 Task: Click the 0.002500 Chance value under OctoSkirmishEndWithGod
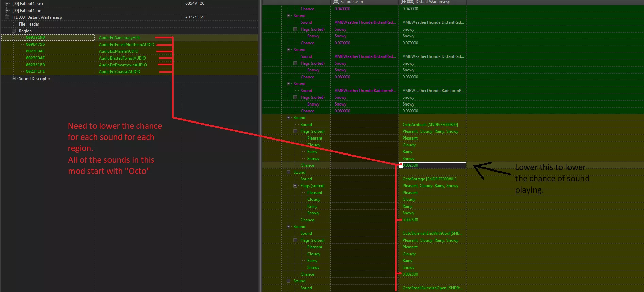pos(410,274)
